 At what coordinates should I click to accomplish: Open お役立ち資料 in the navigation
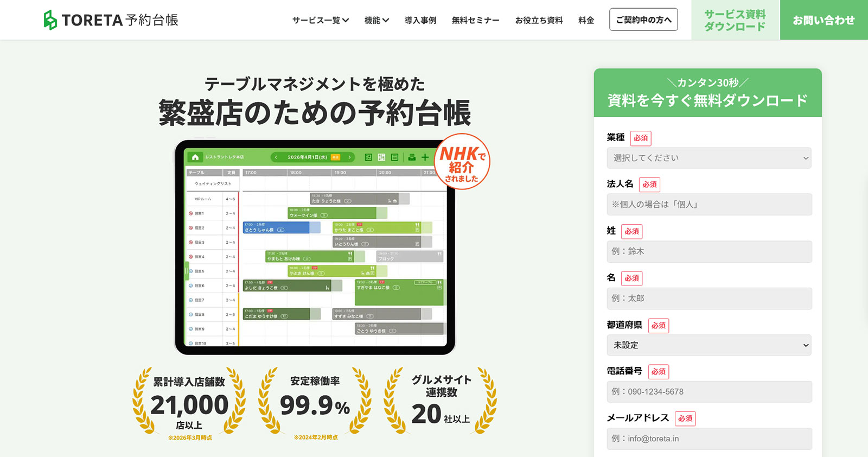[x=539, y=20]
